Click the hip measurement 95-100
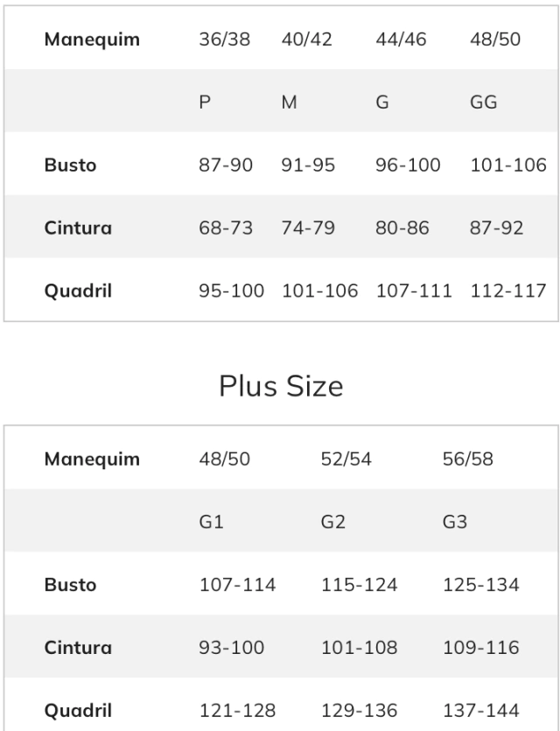 point(231,291)
